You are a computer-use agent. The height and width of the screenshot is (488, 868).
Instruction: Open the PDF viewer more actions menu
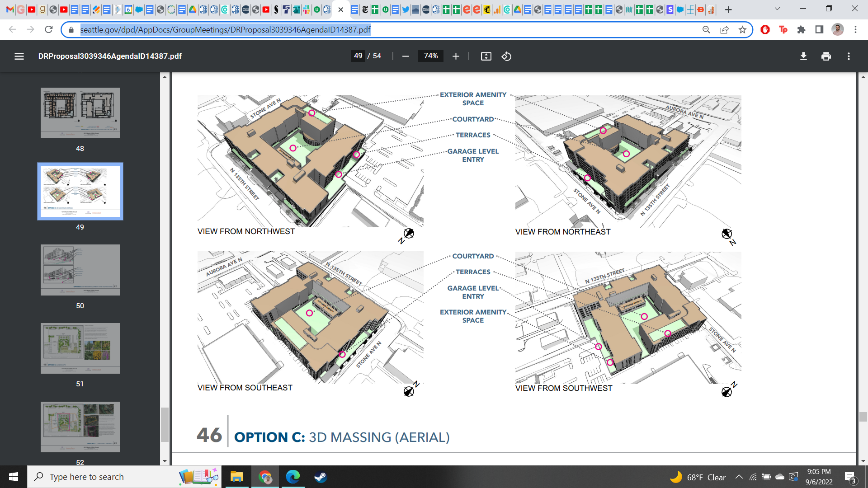pos(849,56)
